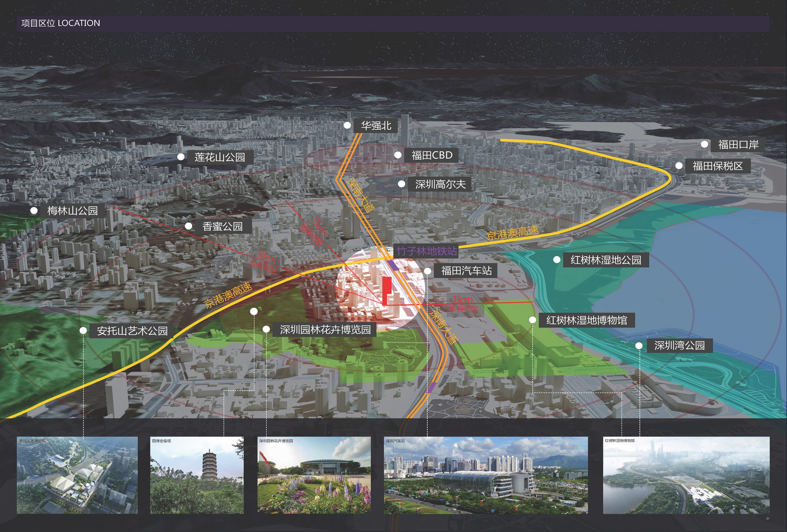This screenshot has width=787, height=532.
Task: Click the 福田保税区 label
Action: 718,166
